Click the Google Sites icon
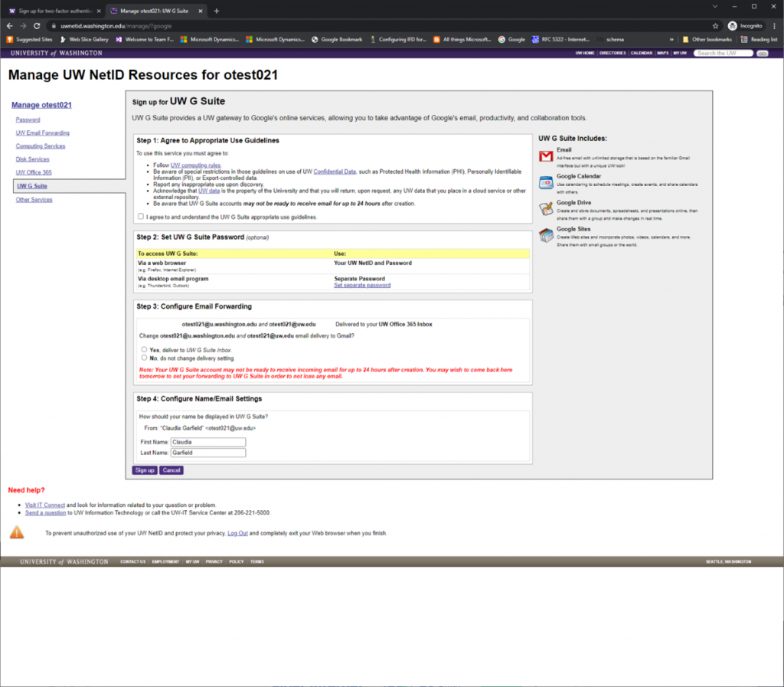 [546, 235]
